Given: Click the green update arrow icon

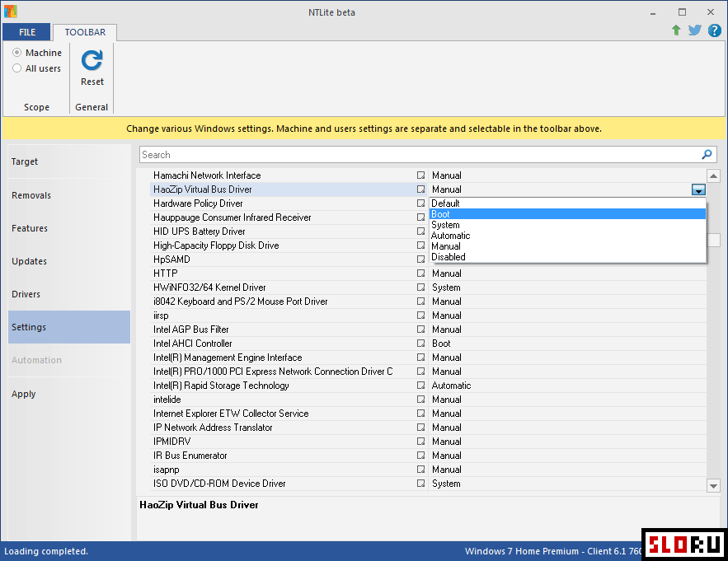Looking at the screenshot, I should click(x=676, y=30).
